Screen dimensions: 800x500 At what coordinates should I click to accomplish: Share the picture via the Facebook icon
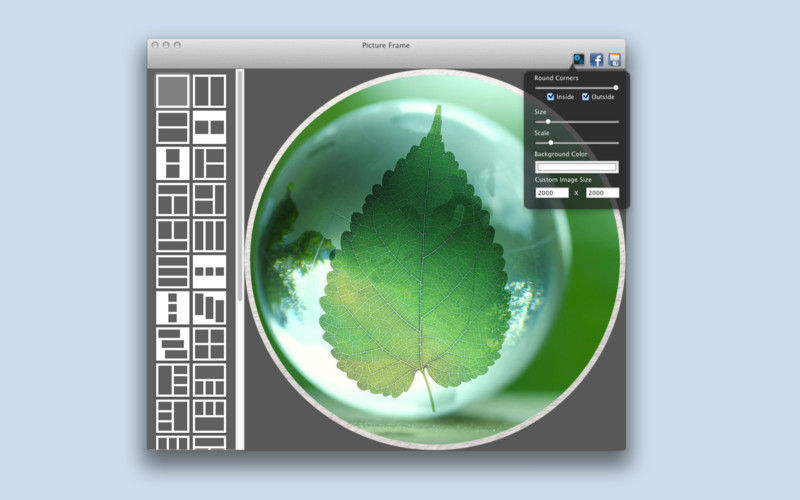click(x=597, y=59)
